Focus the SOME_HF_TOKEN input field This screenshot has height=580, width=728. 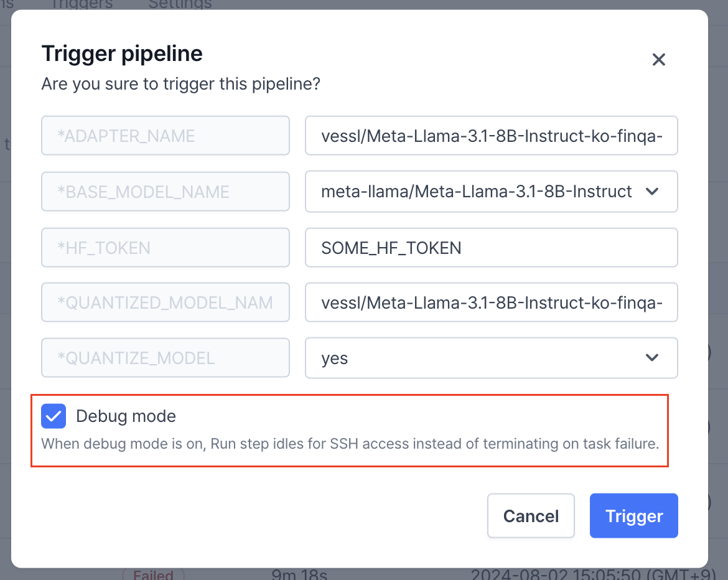click(490, 248)
